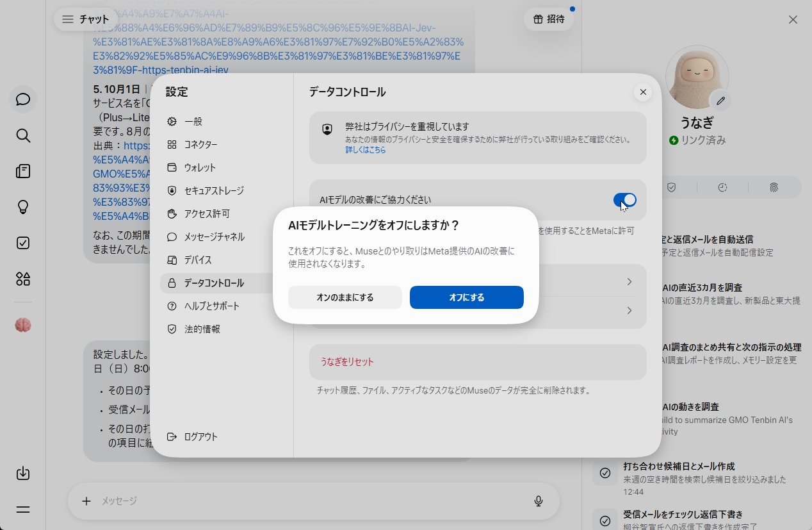Click the two-line menu icon at sidebar bottom
This screenshot has height=530, width=812.
click(23, 509)
